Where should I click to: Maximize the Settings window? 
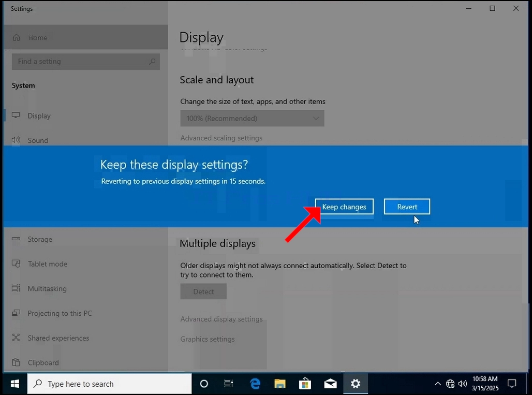coord(492,8)
